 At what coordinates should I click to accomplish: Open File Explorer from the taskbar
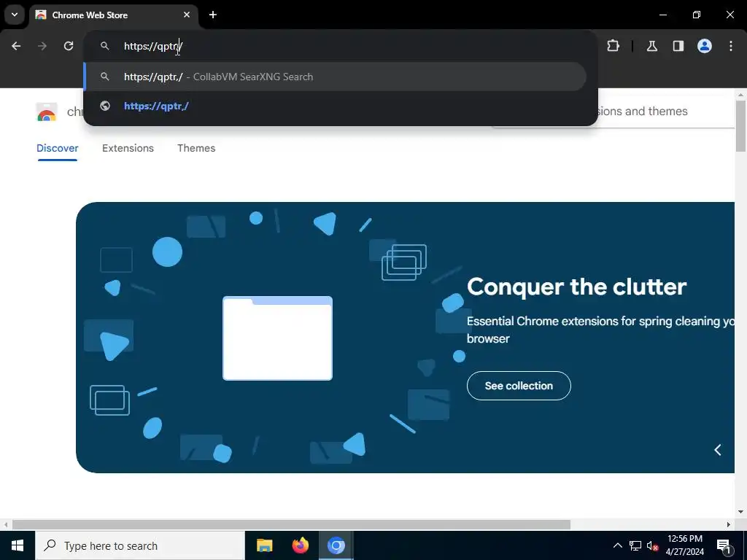coord(264,545)
